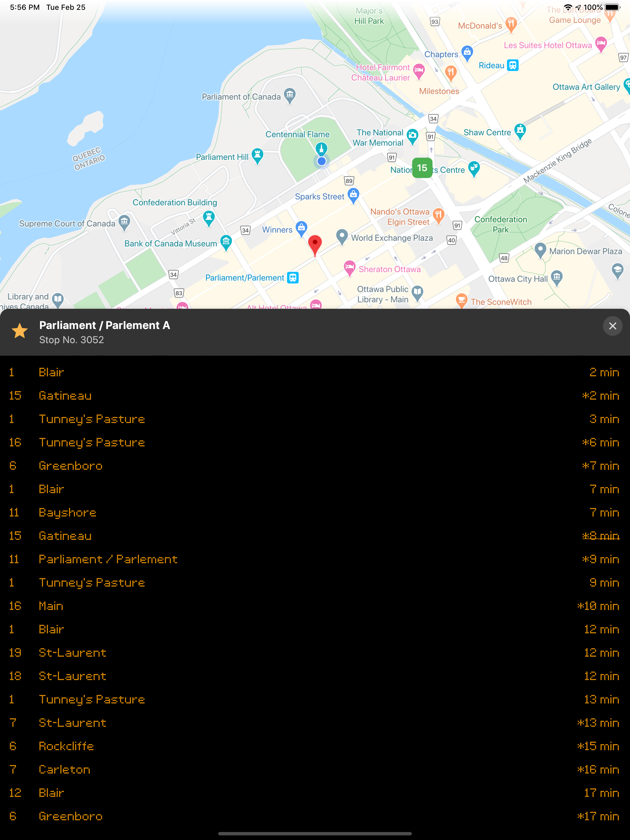Tap the Wi-Fi status icon
Screen dimensions: 630x840
click(x=568, y=7)
